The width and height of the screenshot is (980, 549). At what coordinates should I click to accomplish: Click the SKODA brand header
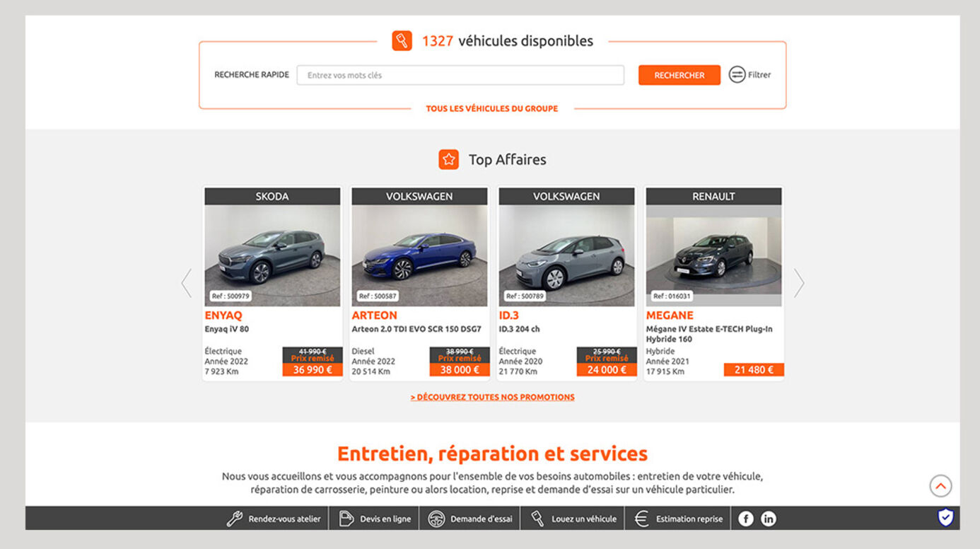[x=272, y=197]
